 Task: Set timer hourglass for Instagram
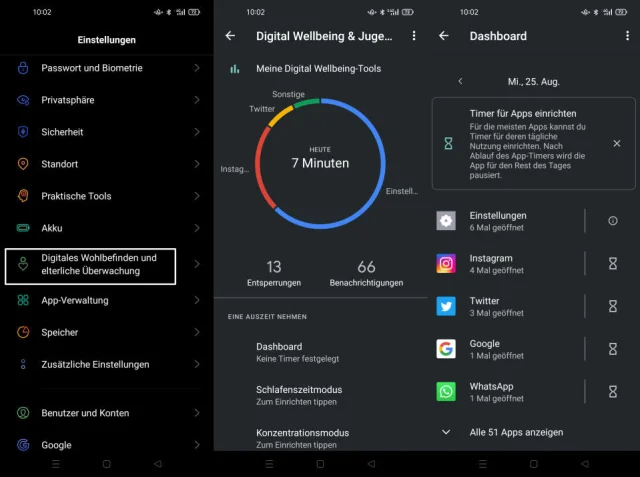[613, 264]
